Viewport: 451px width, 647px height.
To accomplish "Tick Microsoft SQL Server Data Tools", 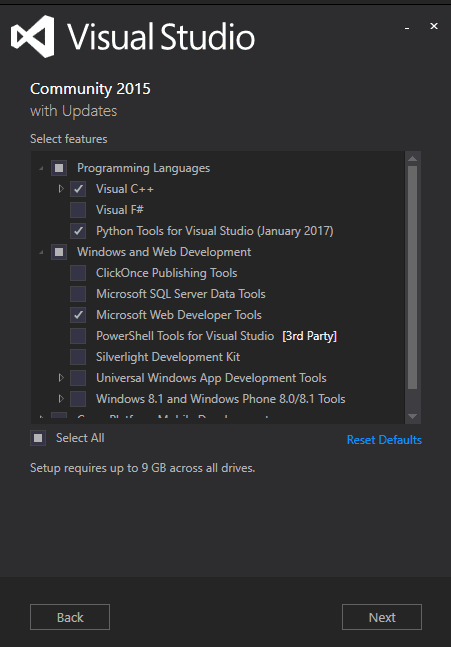I will [78, 294].
